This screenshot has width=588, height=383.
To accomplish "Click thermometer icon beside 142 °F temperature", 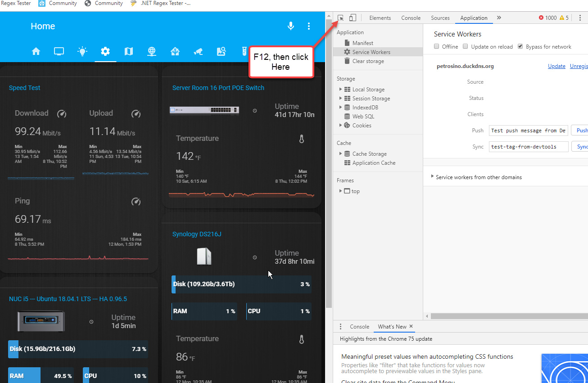I will [x=302, y=139].
